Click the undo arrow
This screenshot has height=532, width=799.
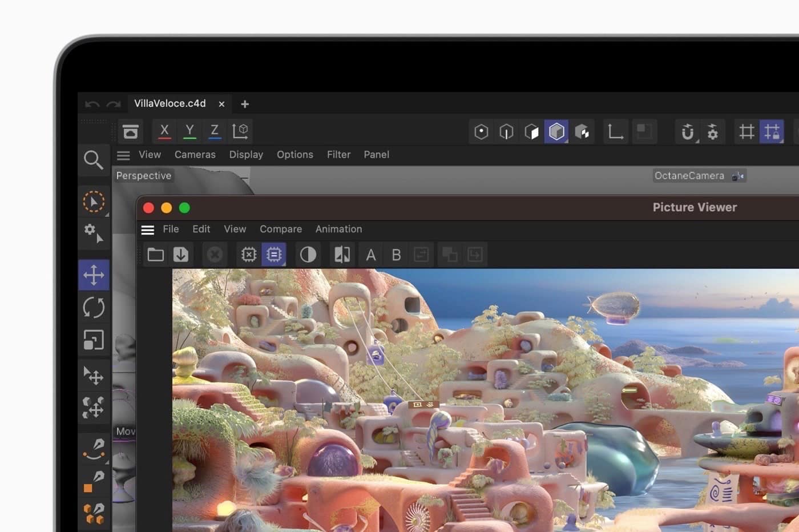(92, 104)
